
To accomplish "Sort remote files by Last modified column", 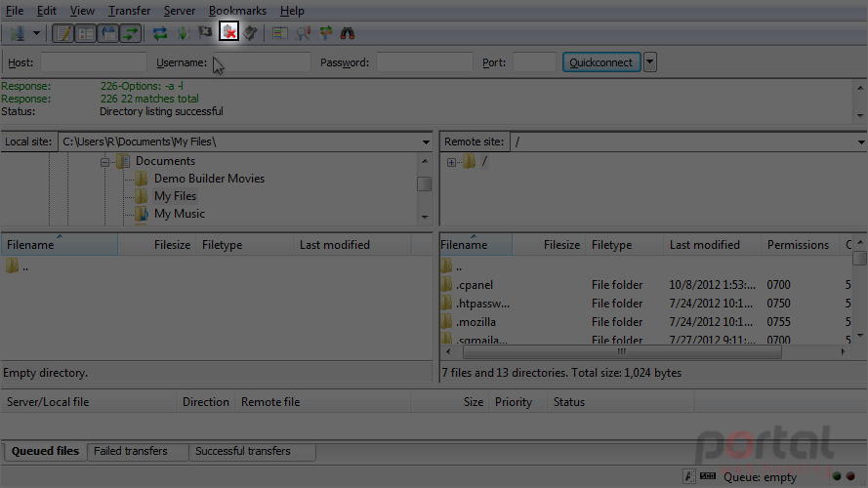I will pos(712,245).
